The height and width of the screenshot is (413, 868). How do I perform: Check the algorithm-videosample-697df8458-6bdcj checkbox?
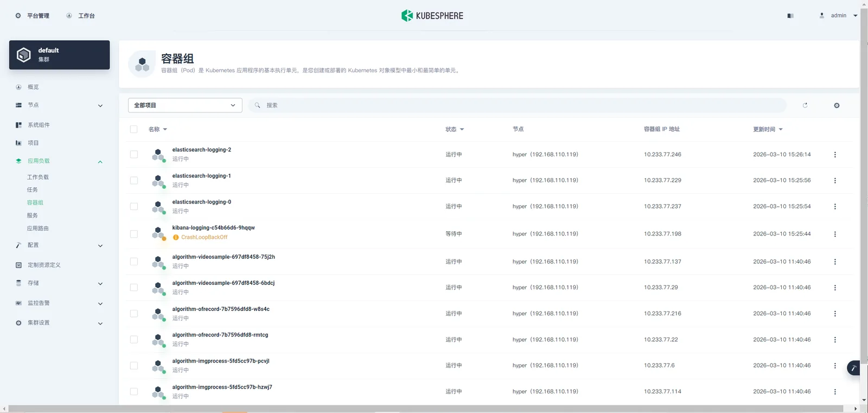134,288
